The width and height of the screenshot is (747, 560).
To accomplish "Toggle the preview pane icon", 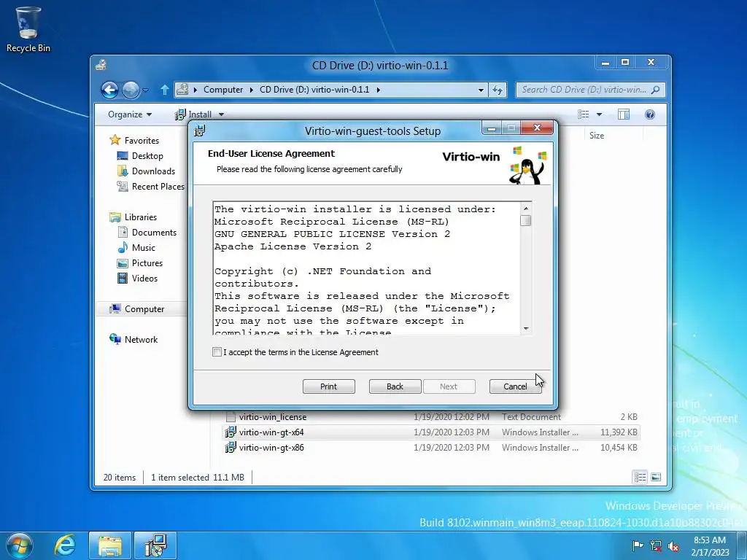I will point(624,114).
